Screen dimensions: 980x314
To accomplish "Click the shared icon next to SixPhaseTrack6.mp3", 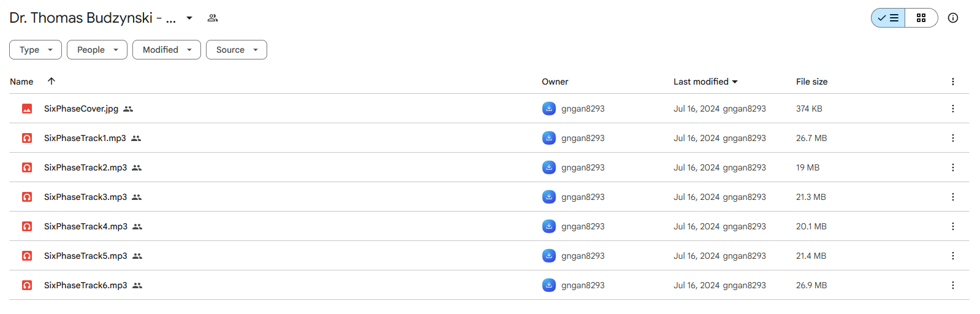I will pyautogui.click(x=137, y=285).
